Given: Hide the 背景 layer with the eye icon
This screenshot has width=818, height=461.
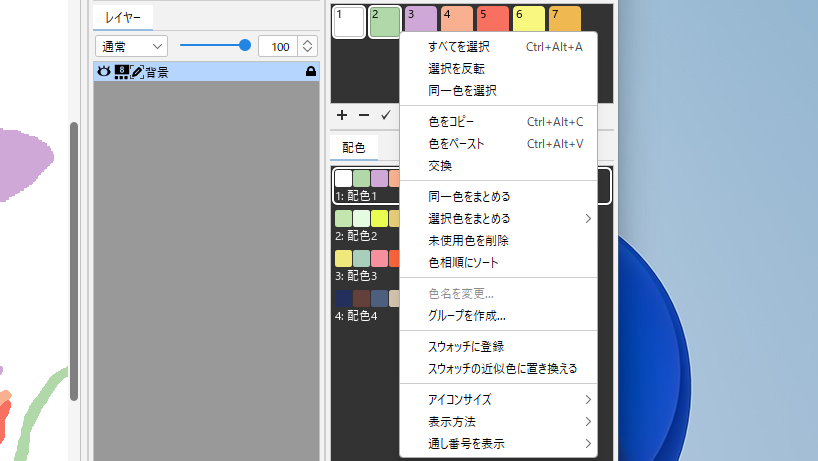Looking at the screenshot, I should tap(102, 72).
